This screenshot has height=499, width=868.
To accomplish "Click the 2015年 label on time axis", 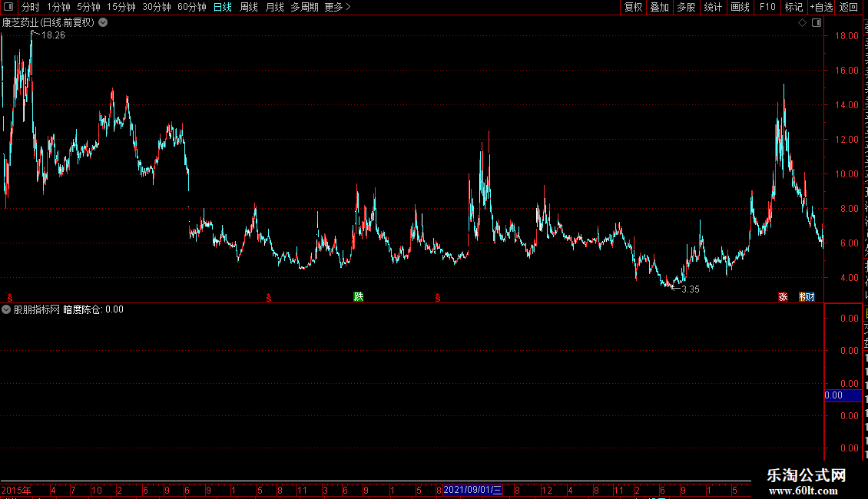I will point(16,491).
